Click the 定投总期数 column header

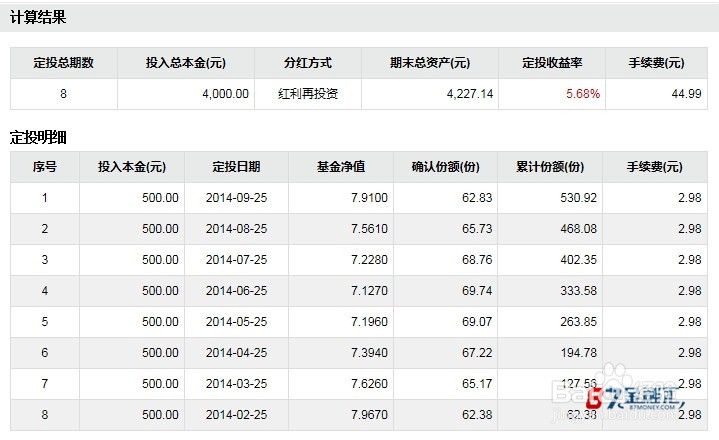64,63
